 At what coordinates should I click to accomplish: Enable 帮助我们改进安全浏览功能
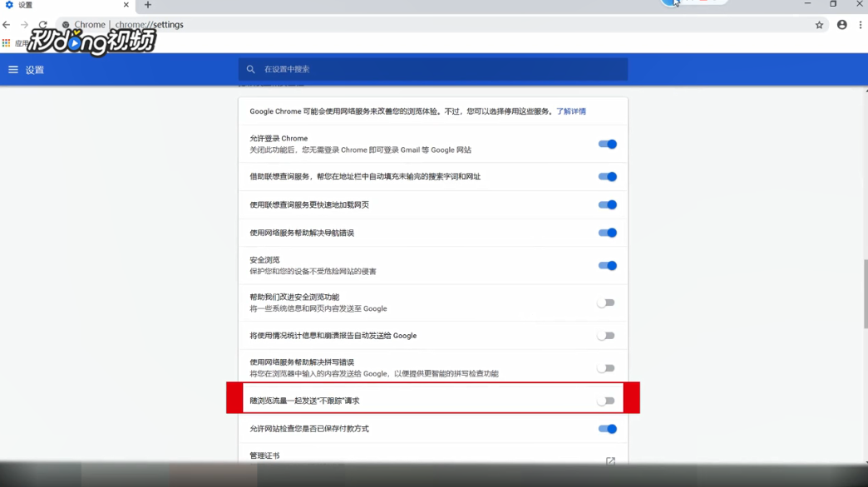click(x=607, y=303)
